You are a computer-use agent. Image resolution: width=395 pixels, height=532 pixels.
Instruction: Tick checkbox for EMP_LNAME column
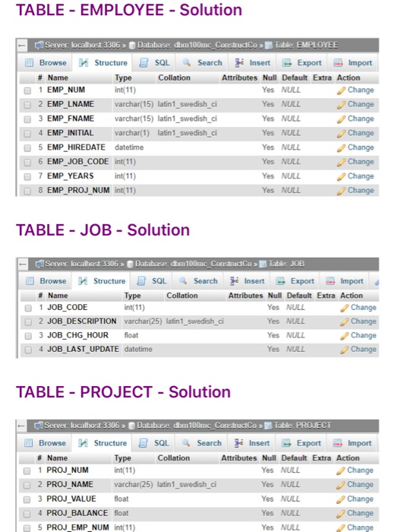point(27,105)
